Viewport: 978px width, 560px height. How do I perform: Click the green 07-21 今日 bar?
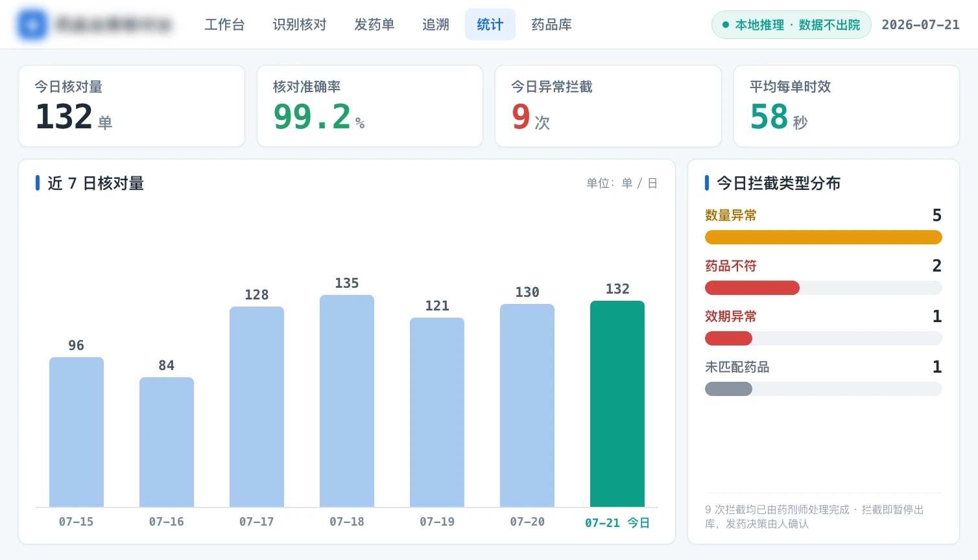pos(617,404)
